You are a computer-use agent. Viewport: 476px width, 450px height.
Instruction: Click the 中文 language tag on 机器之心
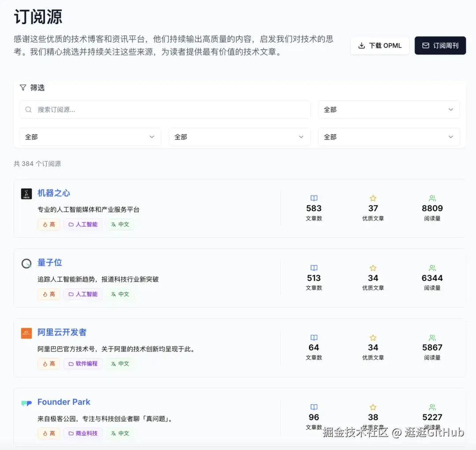[x=120, y=225]
